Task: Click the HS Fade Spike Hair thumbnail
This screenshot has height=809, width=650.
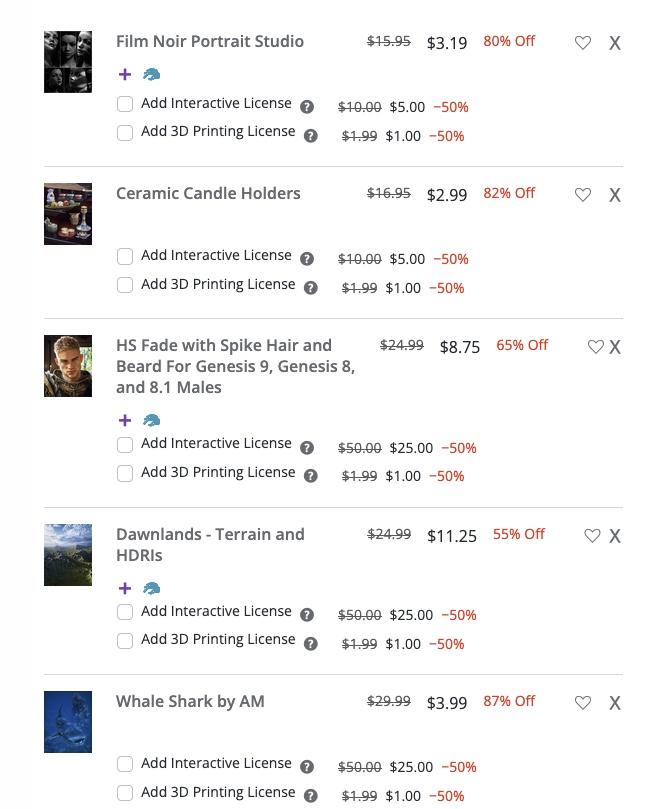Action: click(68, 366)
